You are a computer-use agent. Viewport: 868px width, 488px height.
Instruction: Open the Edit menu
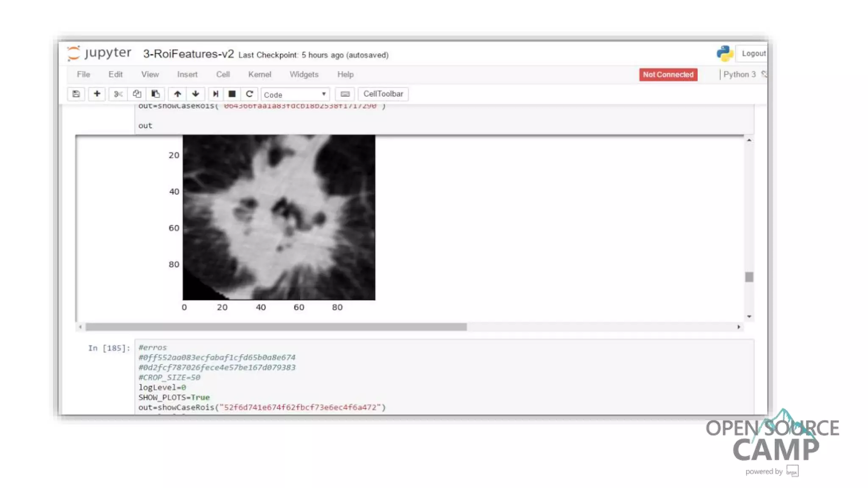point(115,75)
